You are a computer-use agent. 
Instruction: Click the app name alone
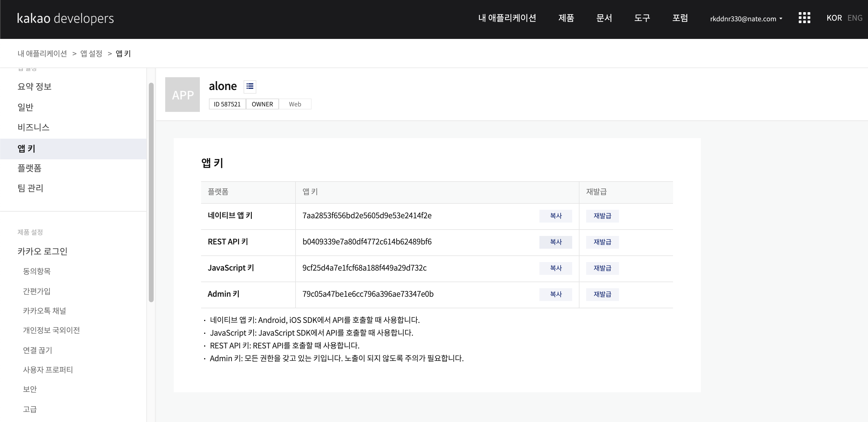223,86
